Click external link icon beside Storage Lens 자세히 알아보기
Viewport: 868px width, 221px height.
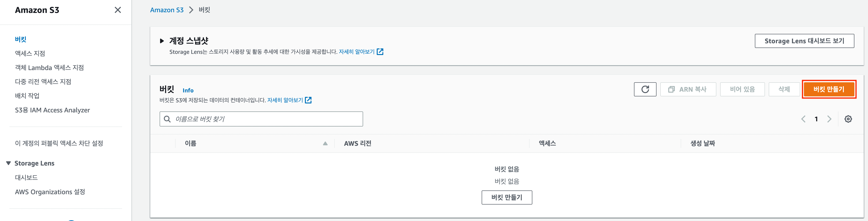tap(380, 52)
